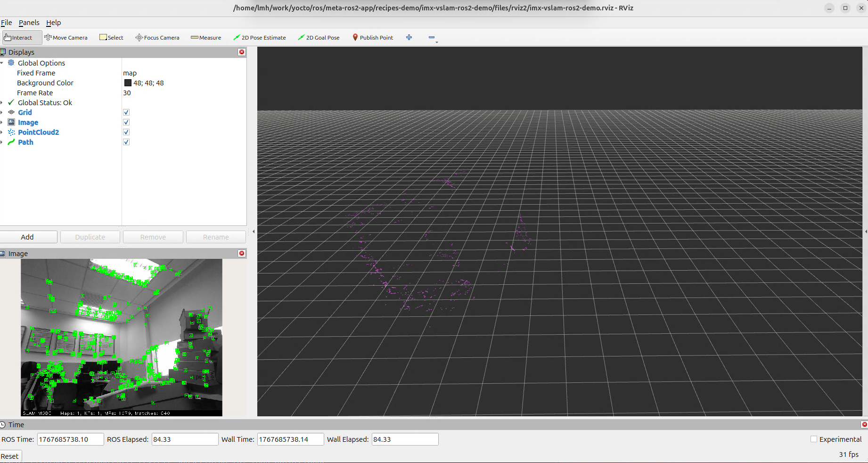
Task: Choose the Select tool in toolbar
Action: coord(111,38)
